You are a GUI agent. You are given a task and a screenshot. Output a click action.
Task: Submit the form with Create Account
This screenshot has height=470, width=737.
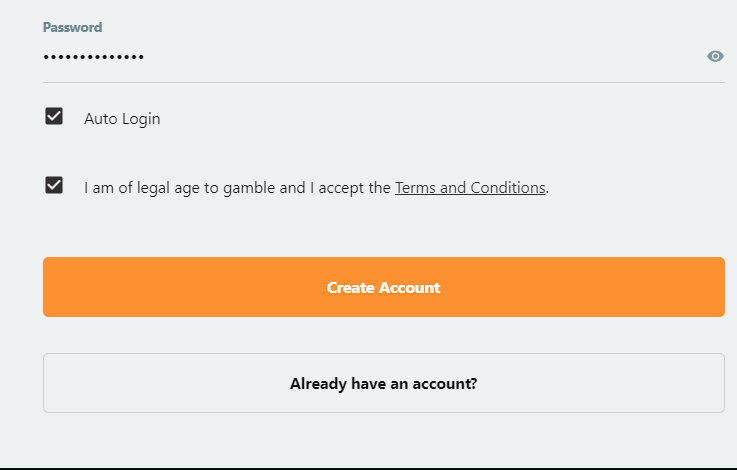click(384, 287)
